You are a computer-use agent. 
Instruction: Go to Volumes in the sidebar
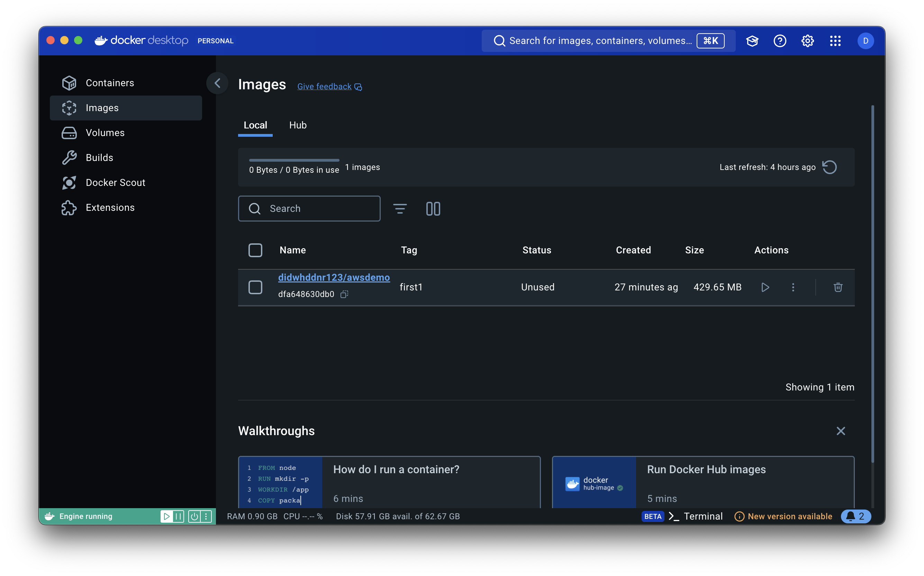pos(105,133)
